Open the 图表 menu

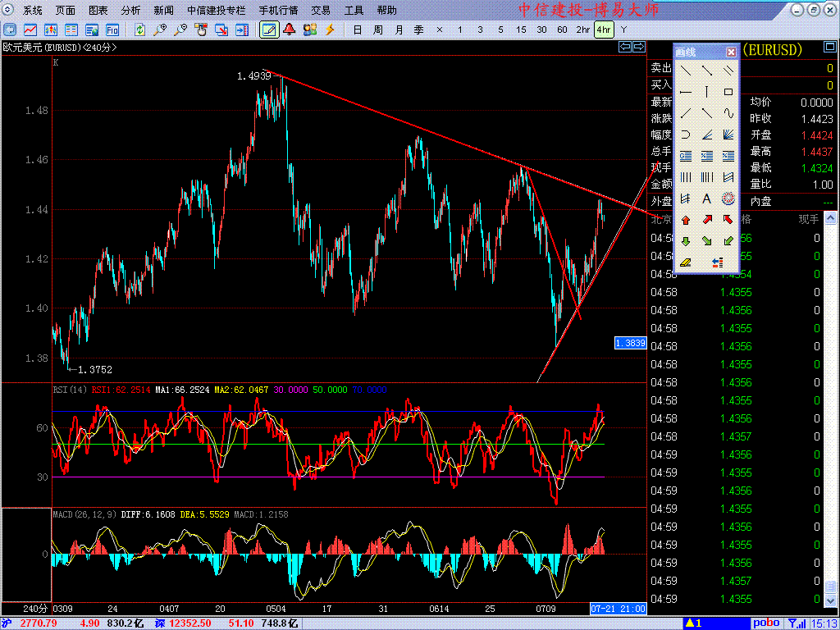click(x=98, y=10)
